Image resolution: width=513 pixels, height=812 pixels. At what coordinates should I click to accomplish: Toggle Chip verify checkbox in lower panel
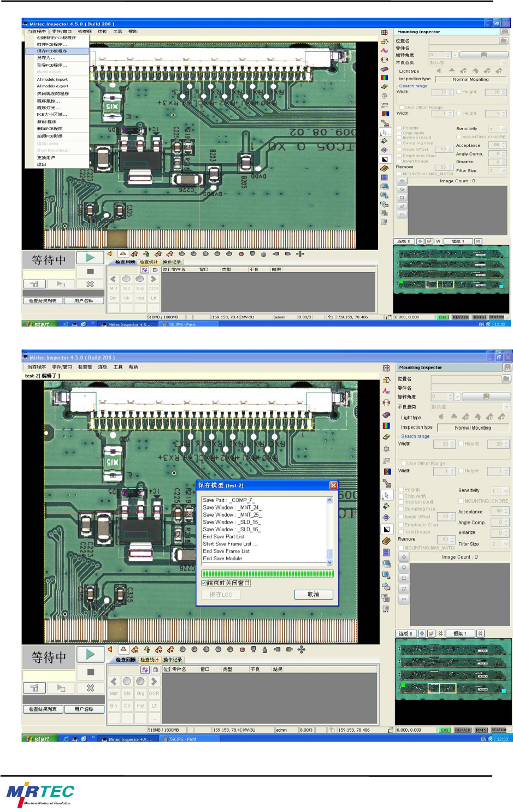click(x=402, y=496)
